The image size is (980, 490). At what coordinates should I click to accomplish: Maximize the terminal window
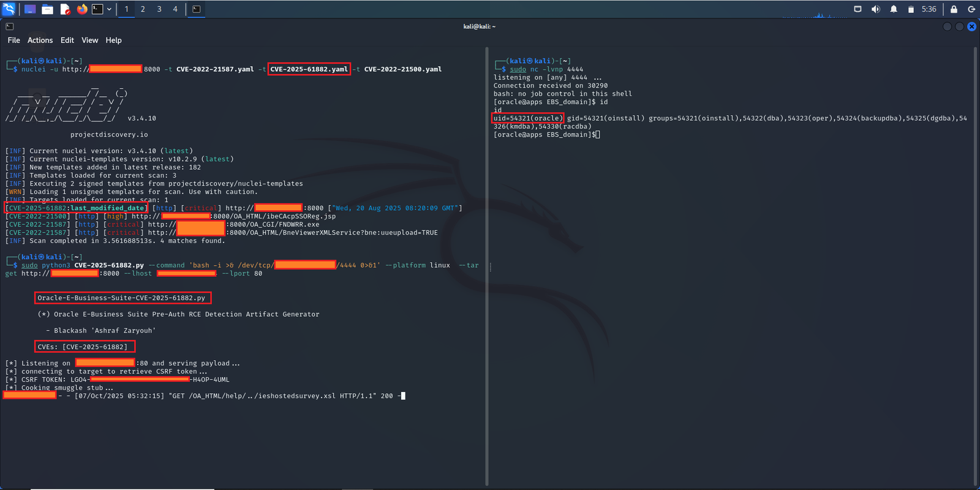960,27
